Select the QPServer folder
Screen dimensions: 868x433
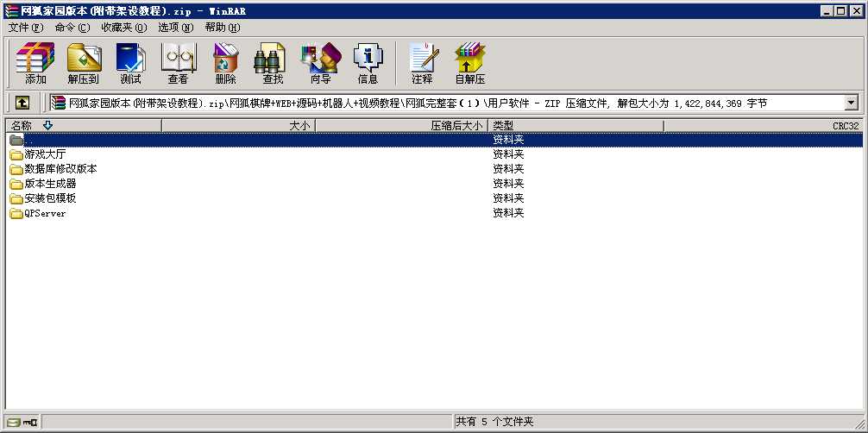(38, 213)
